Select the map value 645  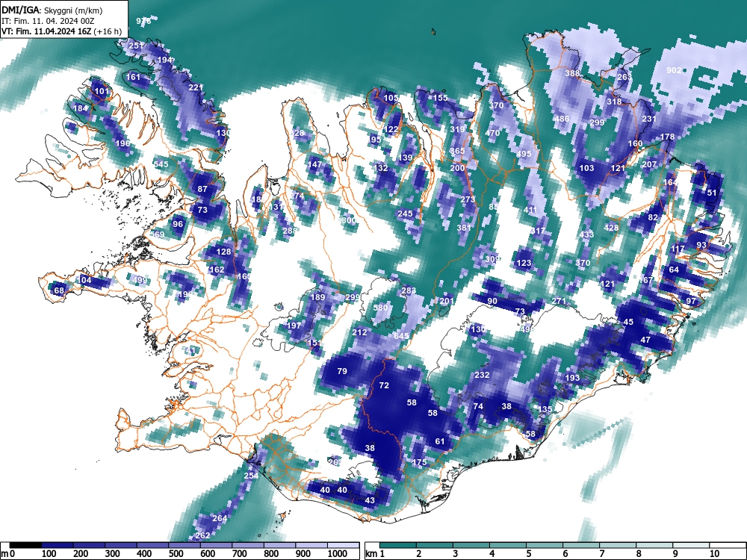click(402, 336)
